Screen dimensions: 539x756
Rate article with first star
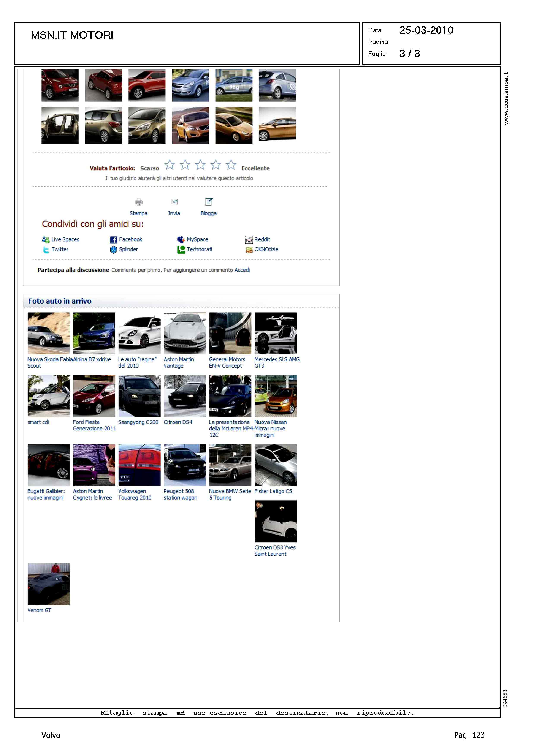click(170, 164)
